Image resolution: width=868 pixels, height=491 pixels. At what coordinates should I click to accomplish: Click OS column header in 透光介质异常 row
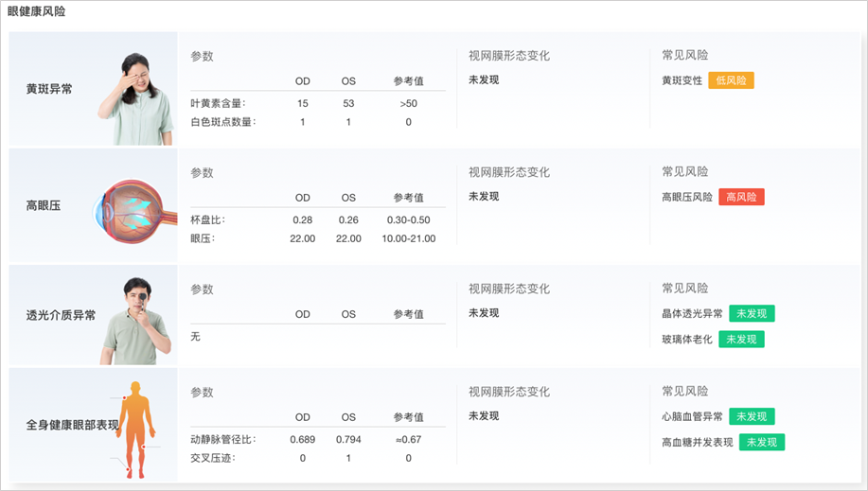point(348,314)
